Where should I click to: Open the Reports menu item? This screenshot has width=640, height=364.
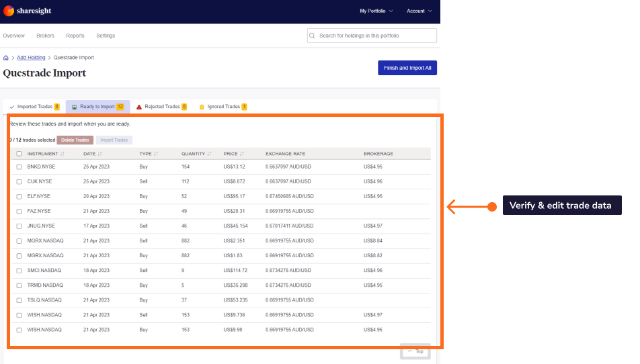pos(75,36)
